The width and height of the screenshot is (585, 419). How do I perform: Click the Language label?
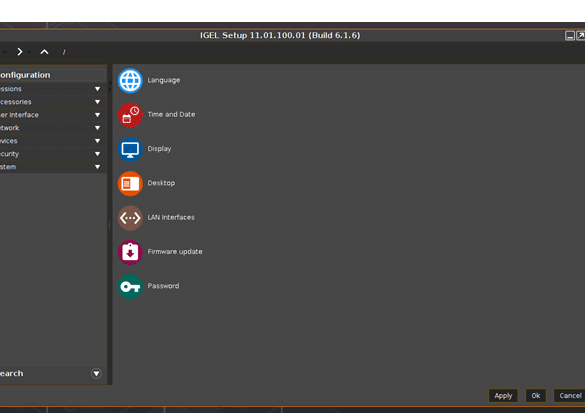click(x=164, y=80)
